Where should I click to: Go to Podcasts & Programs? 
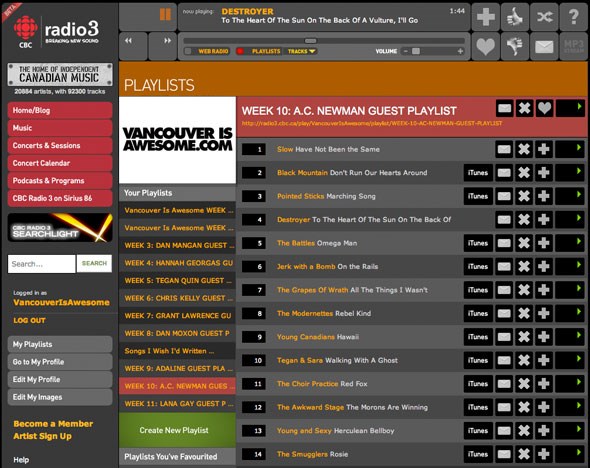(60, 181)
